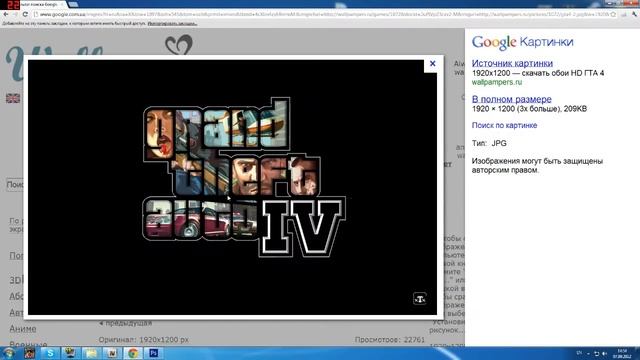Open the taskbar icon right of Skype
The height and width of the screenshot is (360, 640).
[70, 353]
